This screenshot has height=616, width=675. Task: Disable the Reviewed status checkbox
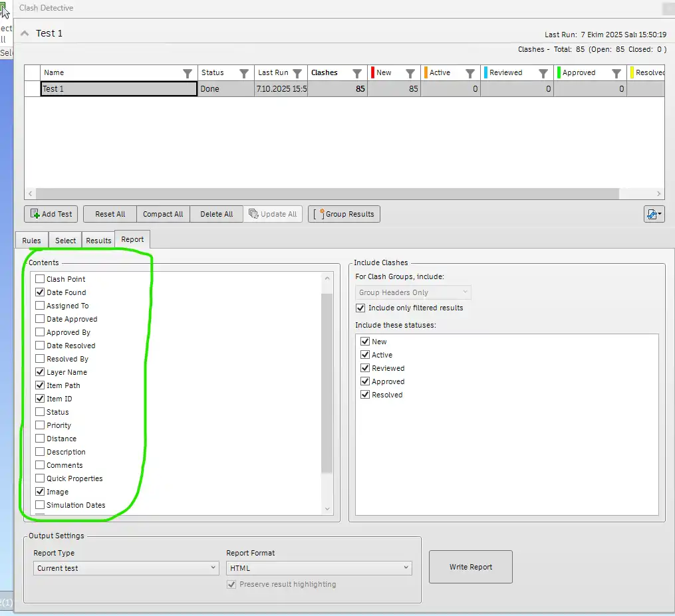click(x=364, y=367)
